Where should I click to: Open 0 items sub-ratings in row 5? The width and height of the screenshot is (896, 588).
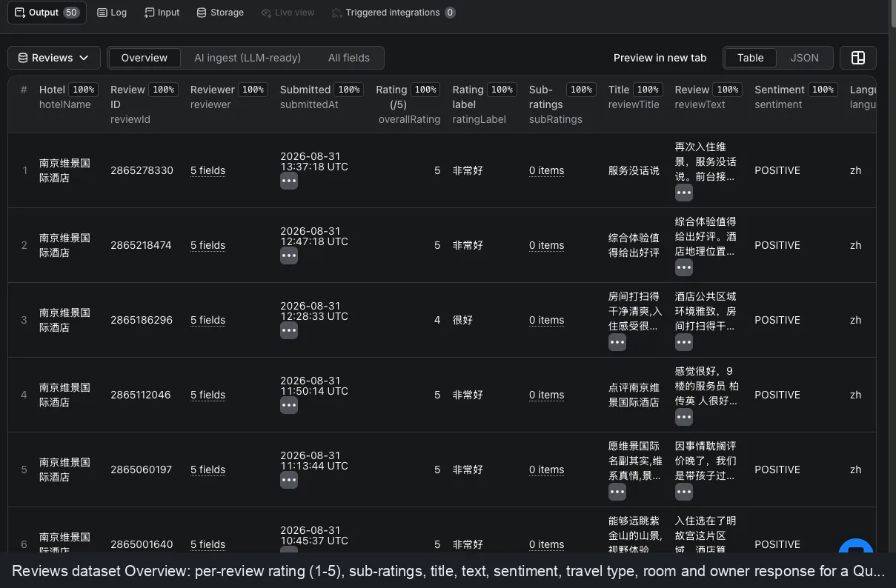coord(546,470)
